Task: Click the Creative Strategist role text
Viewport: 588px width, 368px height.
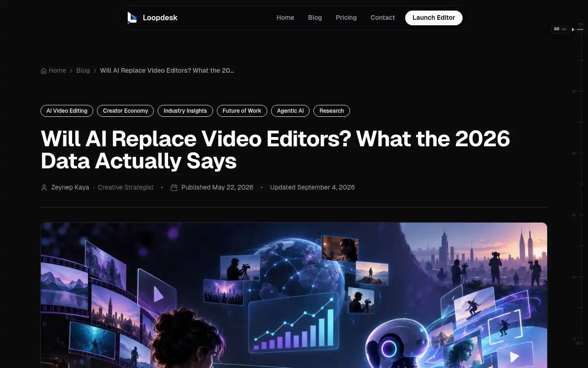Action: pyautogui.click(x=125, y=187)
